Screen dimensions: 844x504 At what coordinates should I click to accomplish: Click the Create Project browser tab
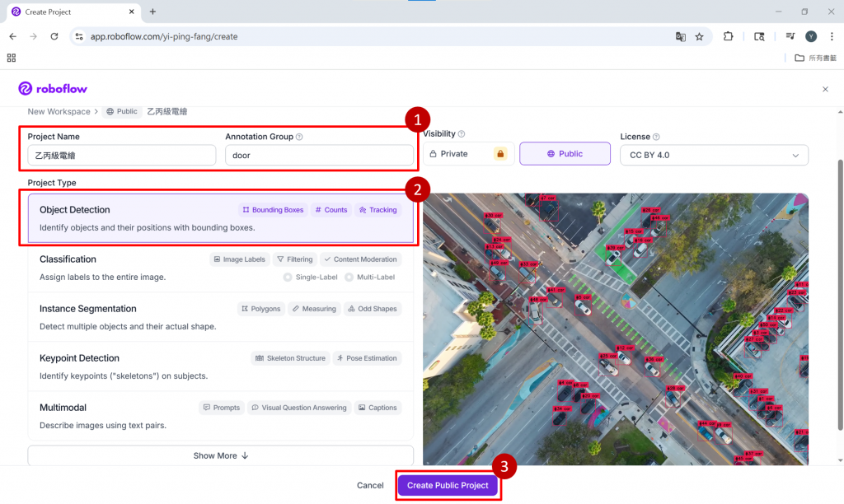point(73,12)
